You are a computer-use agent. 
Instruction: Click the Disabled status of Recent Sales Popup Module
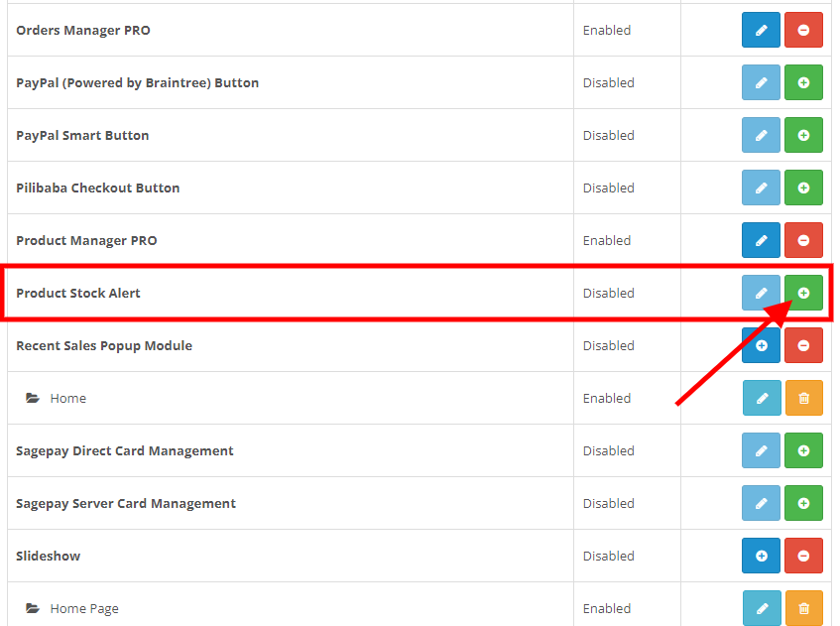click(x=609, y=345)
